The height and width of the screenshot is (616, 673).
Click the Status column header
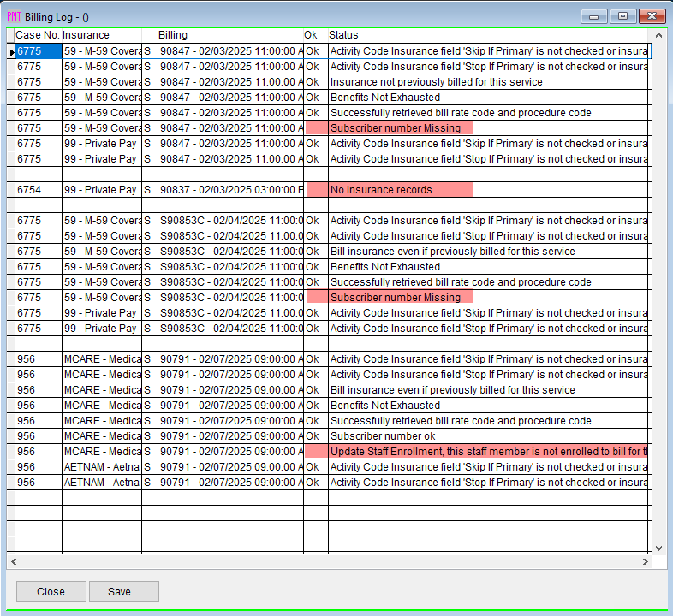(488, 35)
